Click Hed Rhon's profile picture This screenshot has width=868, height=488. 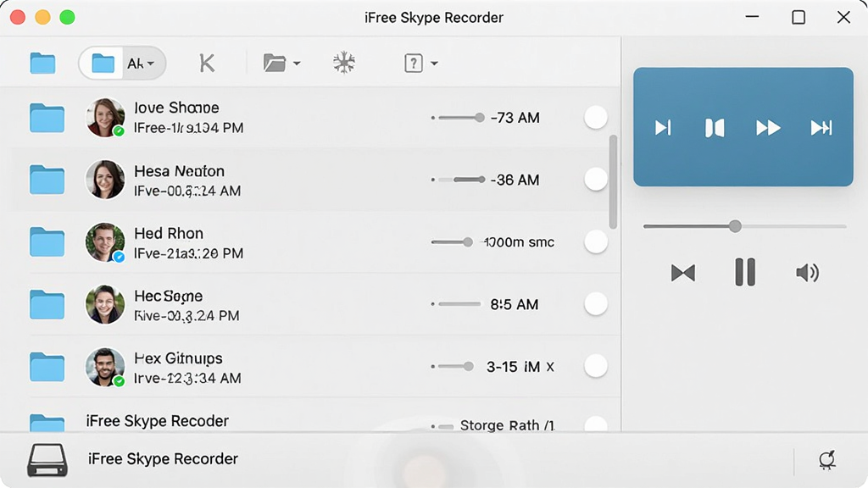coord(104,242)
